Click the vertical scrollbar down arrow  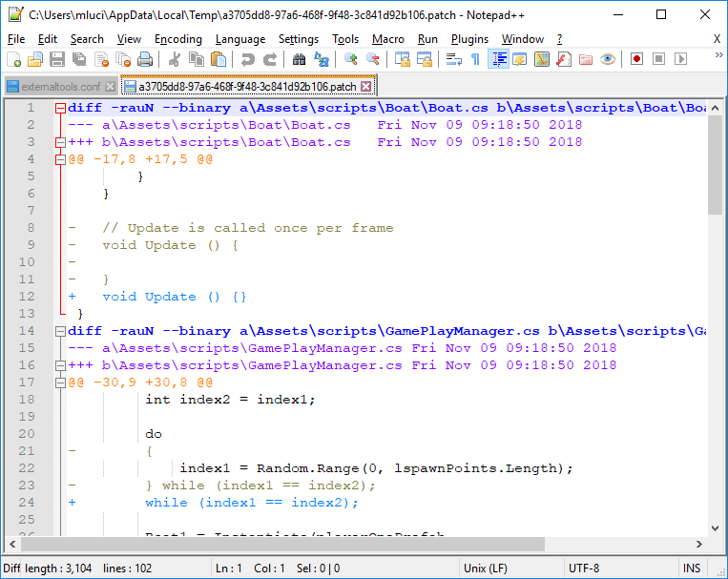click(715, 527)
